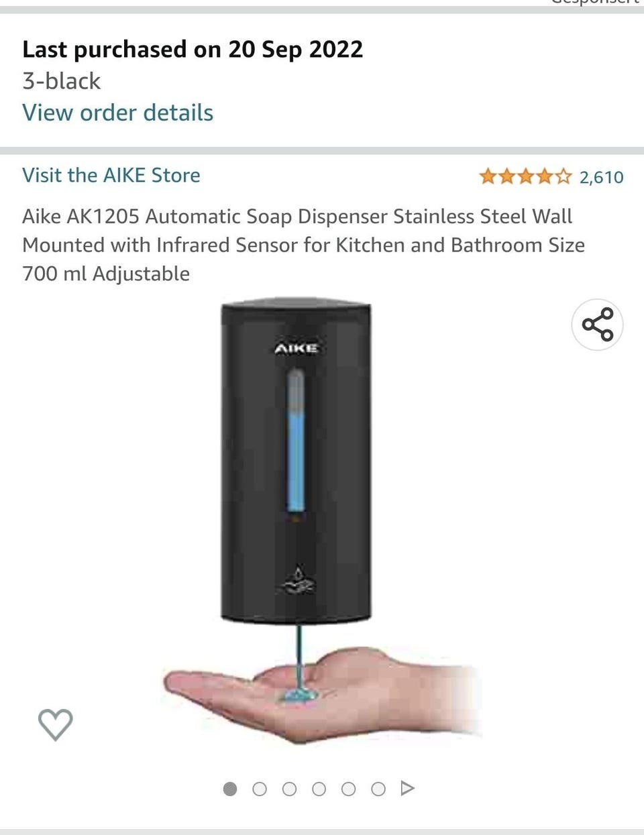Tap the Aike AK1205 product title
Image resolution: width=644 pixels, height=835 pixels.
coord(303,245)
